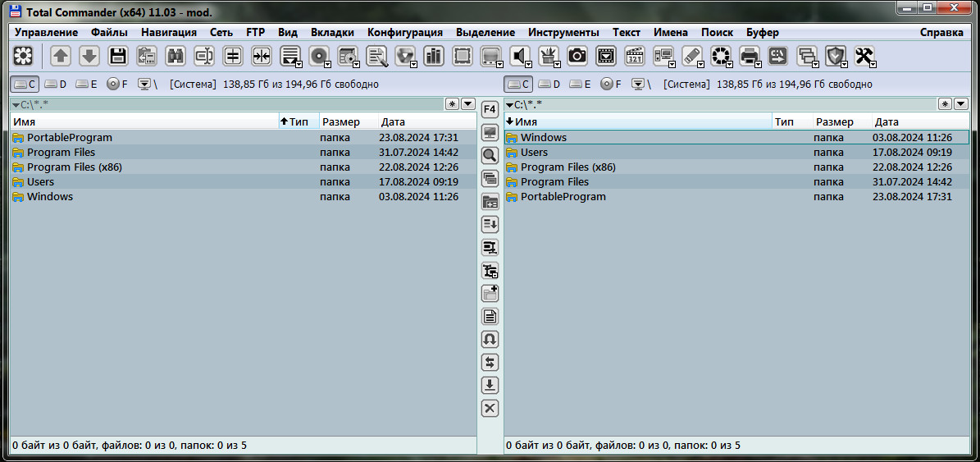
Task: Click the compare equal-sign toolbar icon
Action: point(233,57)
